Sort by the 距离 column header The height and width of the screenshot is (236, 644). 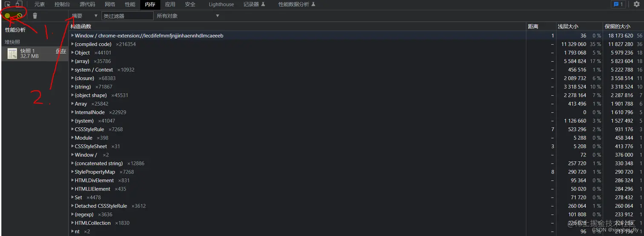pyautogui.click(x=533, y=26)
